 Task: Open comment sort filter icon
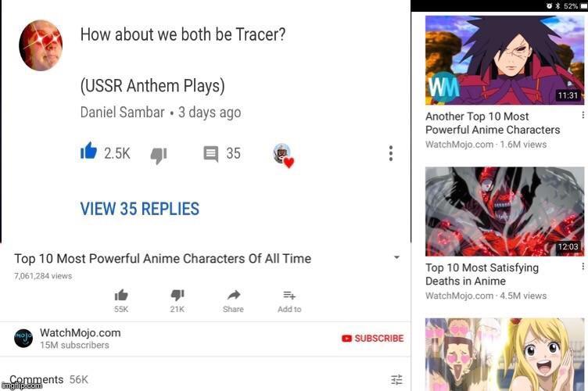pyautogui.click(x=396, y=380)
